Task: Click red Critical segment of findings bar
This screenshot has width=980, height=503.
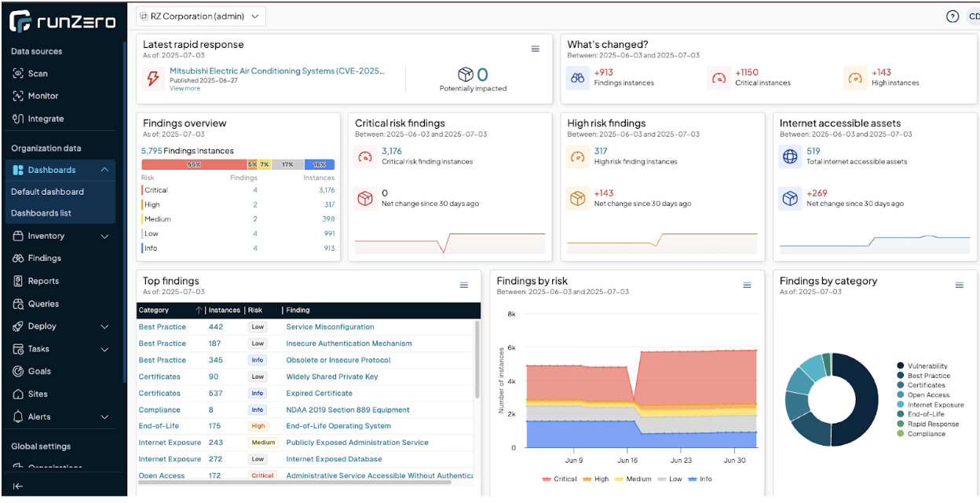Action: click(x=192, y=165)
